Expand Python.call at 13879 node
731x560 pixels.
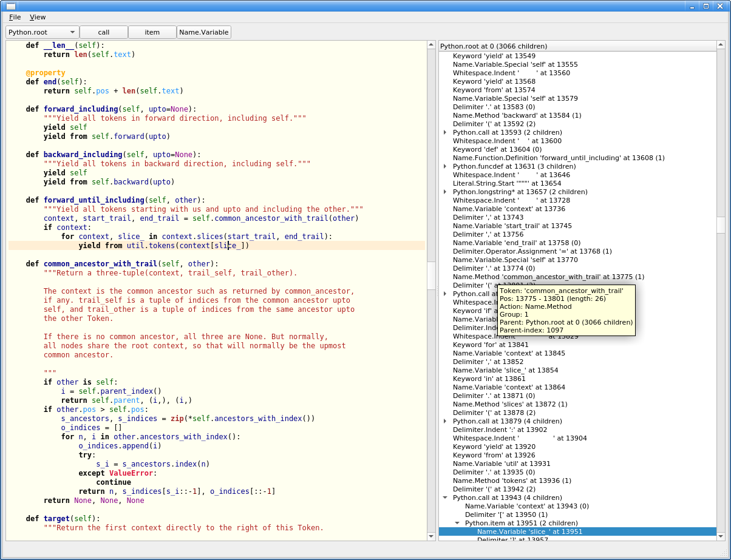[x=445, y=421]
